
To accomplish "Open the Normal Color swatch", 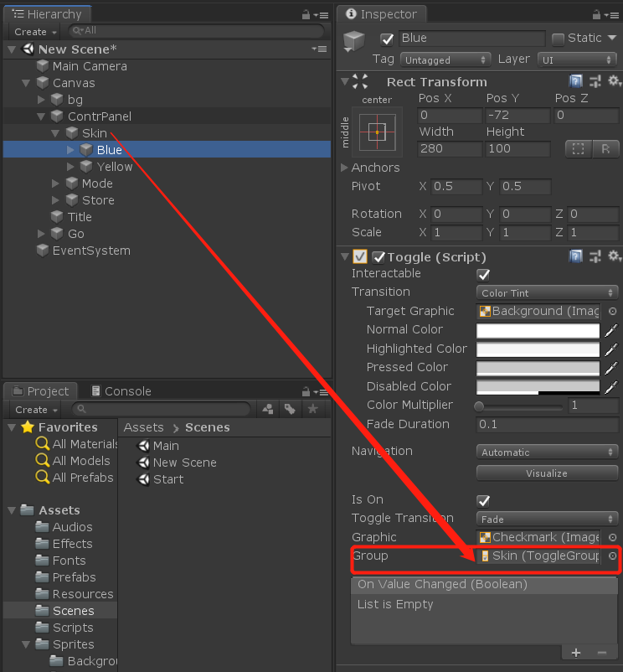I will pos(538,330).
